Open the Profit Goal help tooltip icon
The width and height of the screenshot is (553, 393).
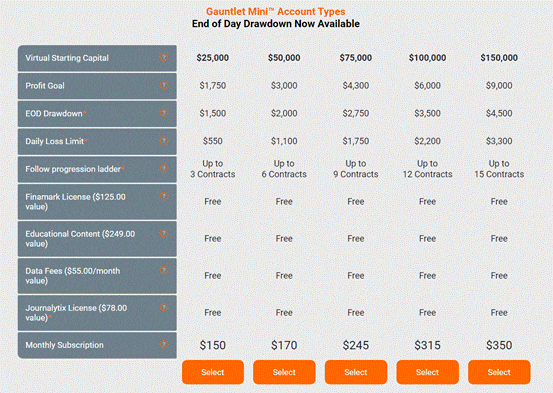point(164,85)
